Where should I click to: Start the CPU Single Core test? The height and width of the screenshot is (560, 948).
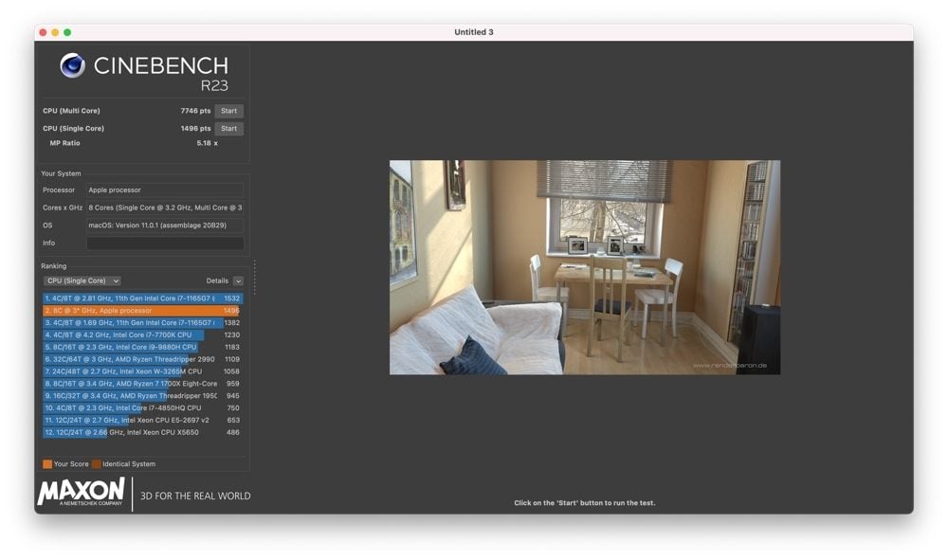coord(228,129)
